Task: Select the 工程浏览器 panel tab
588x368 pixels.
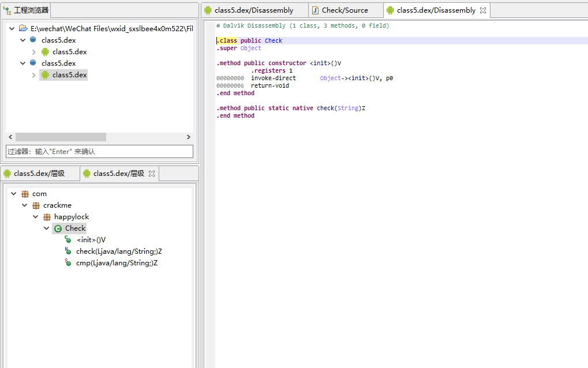Action: pyautogui.click(x=26, y=10)
